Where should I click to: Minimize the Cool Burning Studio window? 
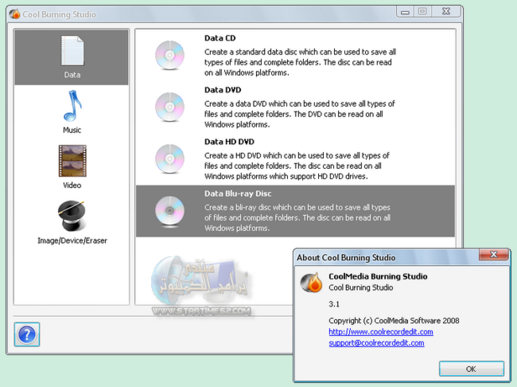pos(405,12)
